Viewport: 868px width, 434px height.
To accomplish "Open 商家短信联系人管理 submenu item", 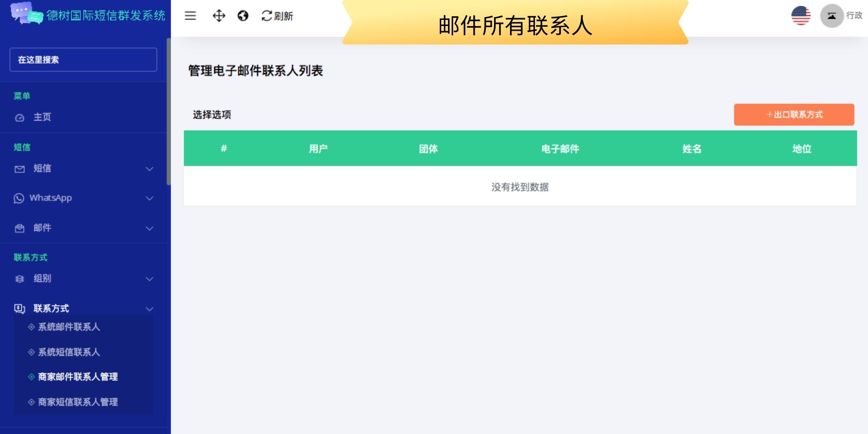I will 78,402.
